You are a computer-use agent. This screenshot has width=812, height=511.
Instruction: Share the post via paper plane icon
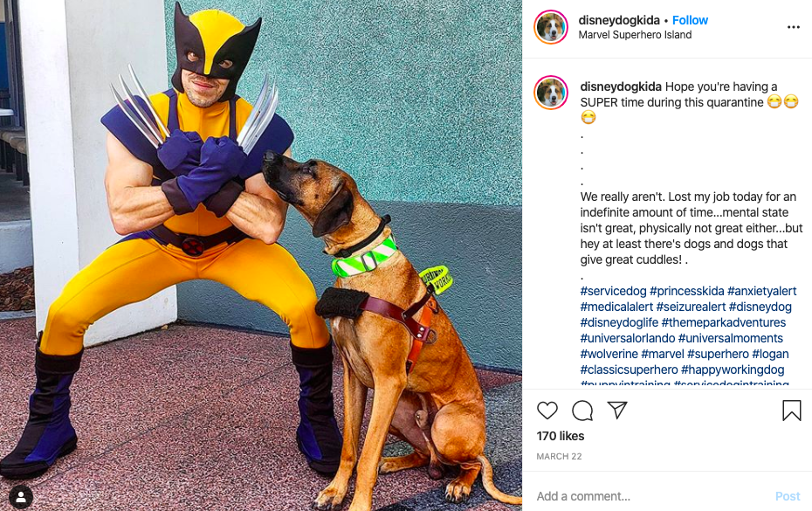(617, 410)
